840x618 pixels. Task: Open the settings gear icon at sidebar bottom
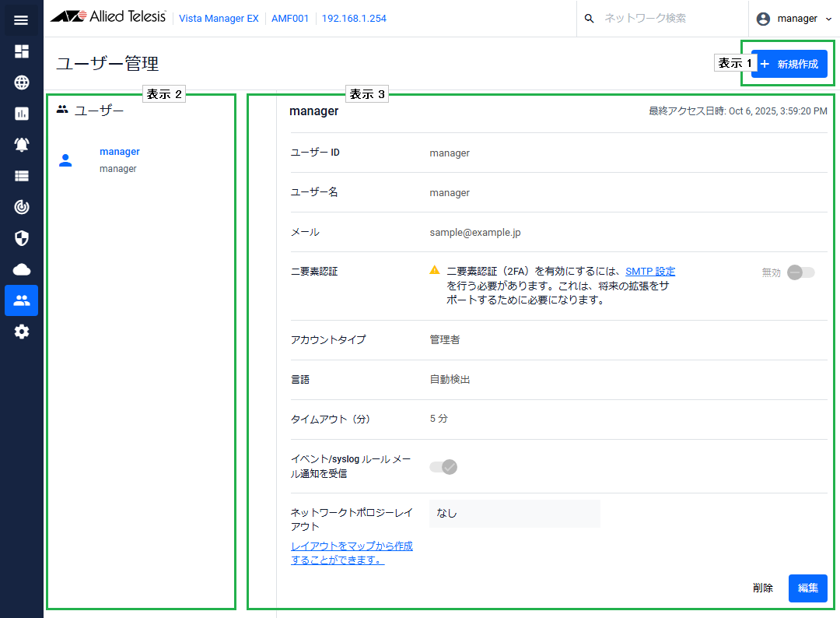click(21, 332)
